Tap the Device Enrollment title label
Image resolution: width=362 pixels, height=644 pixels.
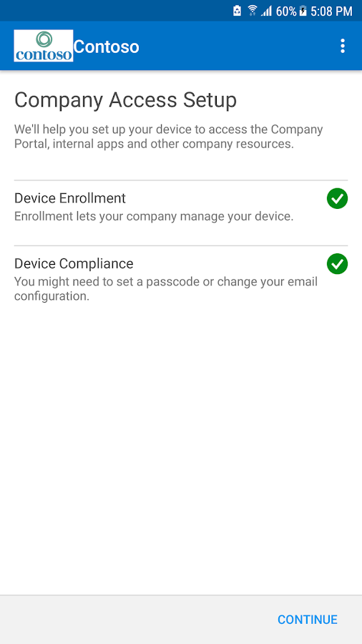tap(70, 198)
